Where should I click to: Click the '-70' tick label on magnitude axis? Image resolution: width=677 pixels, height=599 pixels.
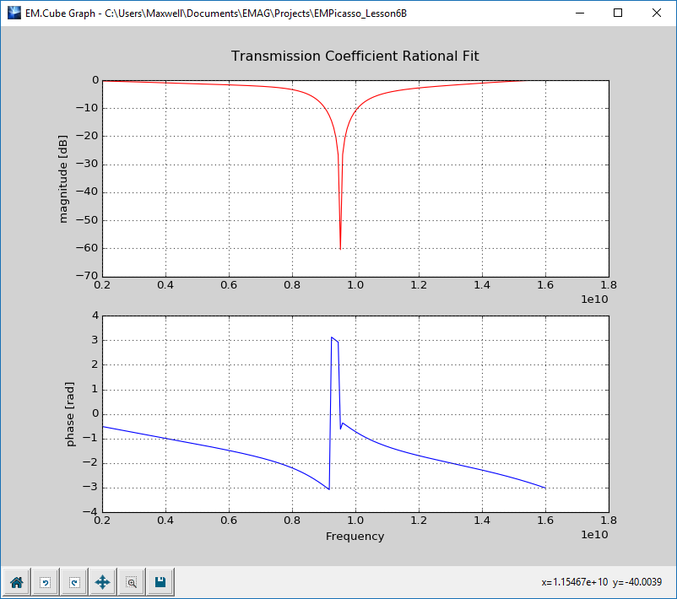[x=87, y=276]
